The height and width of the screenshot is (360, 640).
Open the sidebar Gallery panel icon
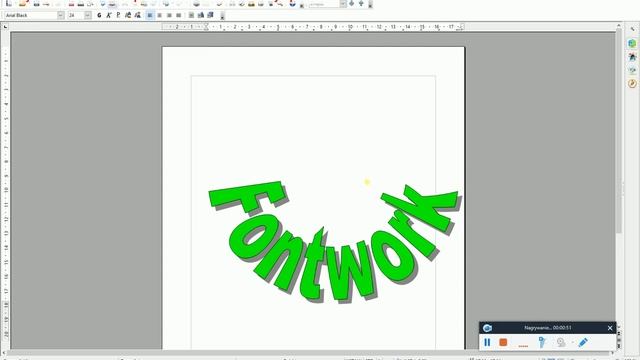632,70
